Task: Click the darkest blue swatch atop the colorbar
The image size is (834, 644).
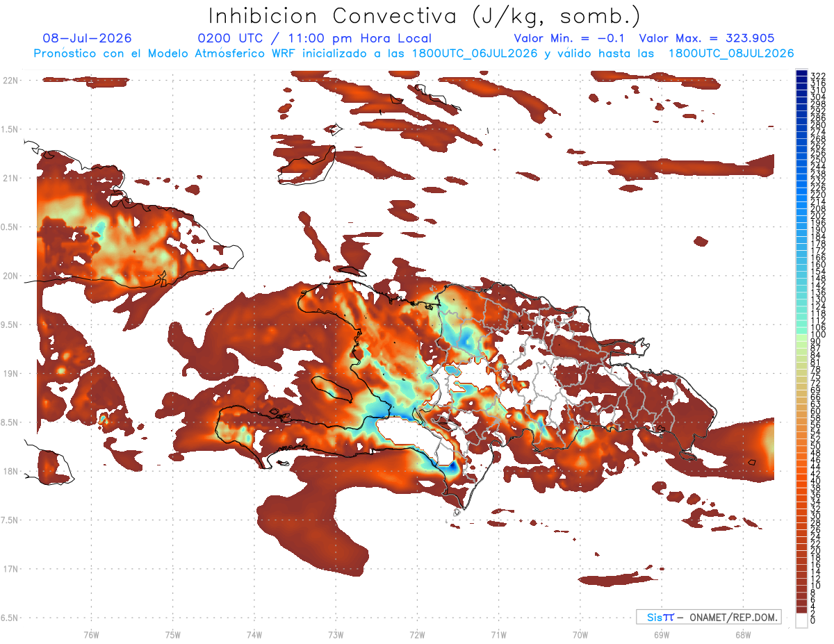Action: [x=801, y=73]
